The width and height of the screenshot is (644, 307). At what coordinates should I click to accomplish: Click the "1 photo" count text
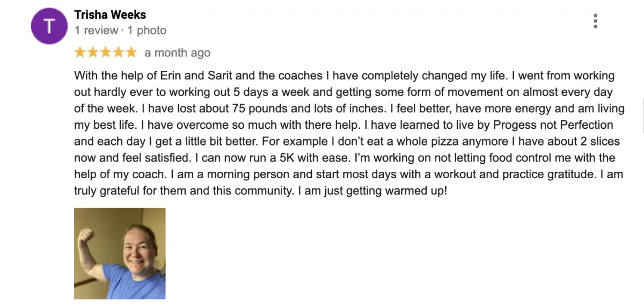click(147, 31)
